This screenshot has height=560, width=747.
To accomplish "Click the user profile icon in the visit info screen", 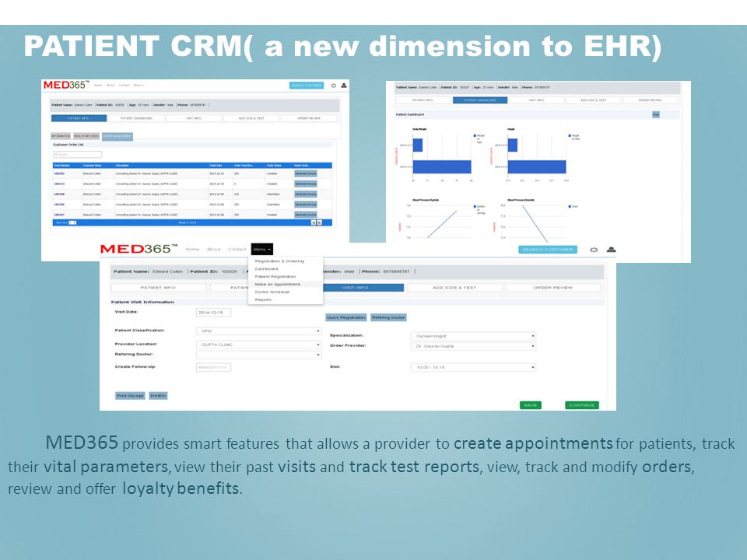I will [612, 249].
